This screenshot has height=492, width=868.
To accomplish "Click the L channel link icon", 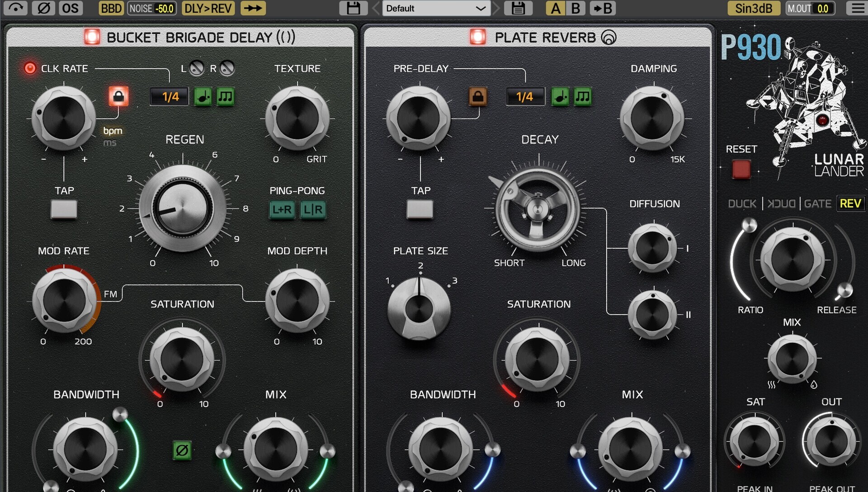I will pyautogui.click(x=197, y=68).
